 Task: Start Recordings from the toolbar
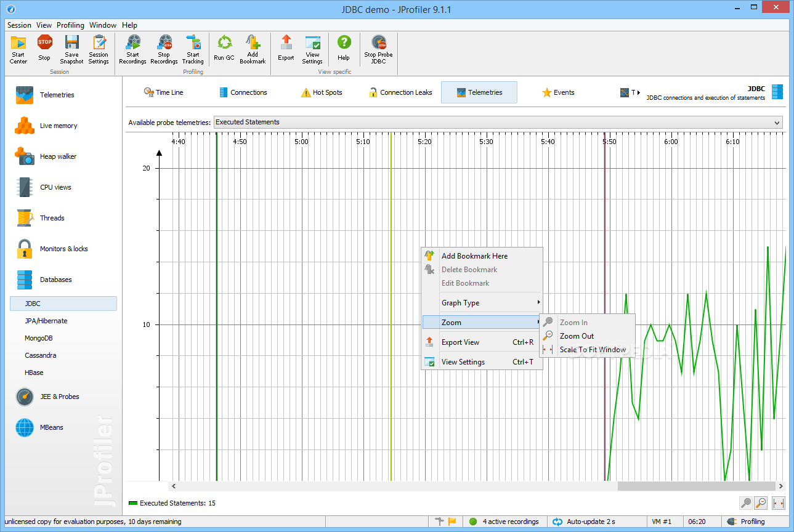132,49
